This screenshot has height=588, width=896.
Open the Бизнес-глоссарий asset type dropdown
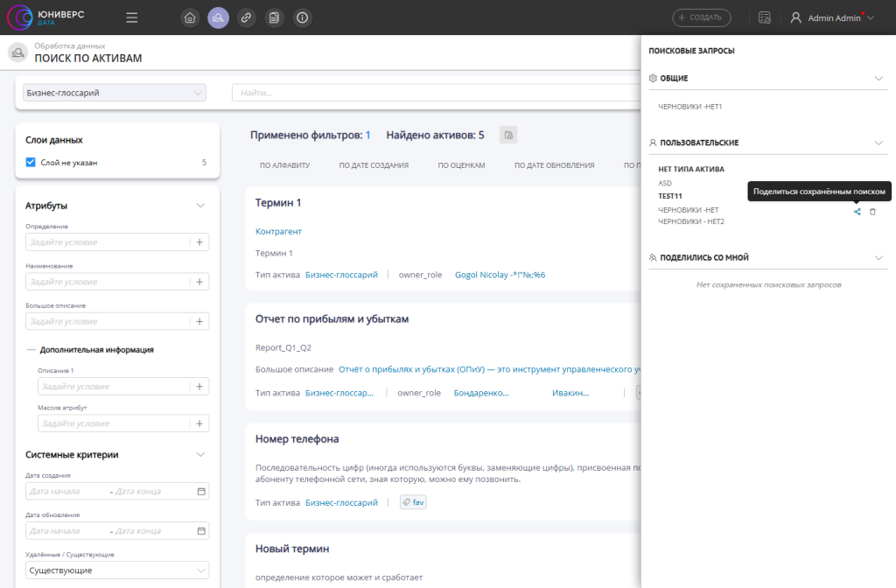[114, 93]
